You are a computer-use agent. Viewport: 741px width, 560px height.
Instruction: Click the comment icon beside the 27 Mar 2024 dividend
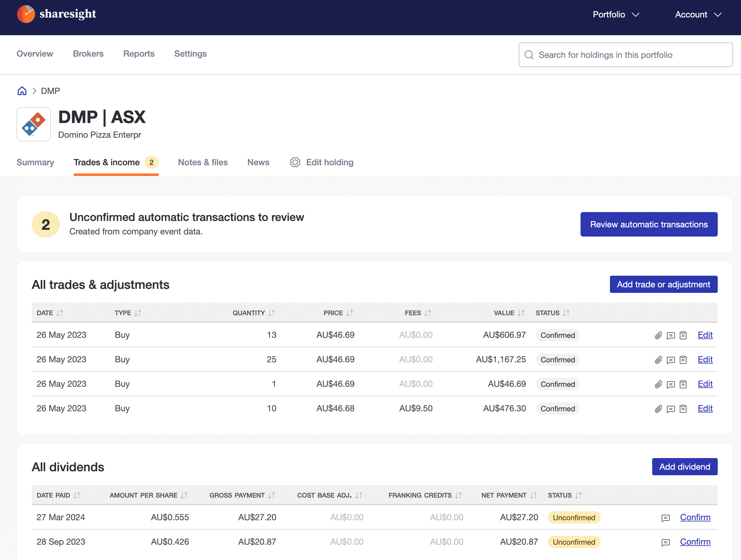(x=665, y=517)
